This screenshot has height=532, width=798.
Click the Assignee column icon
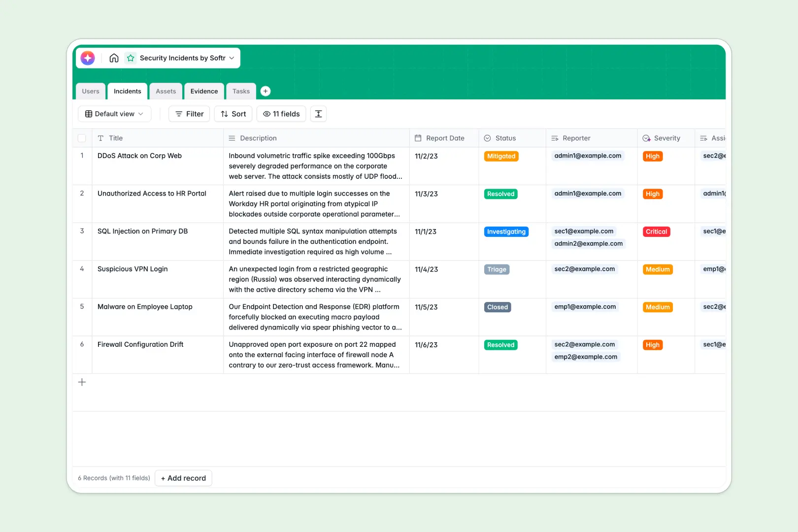click(704, 138)
